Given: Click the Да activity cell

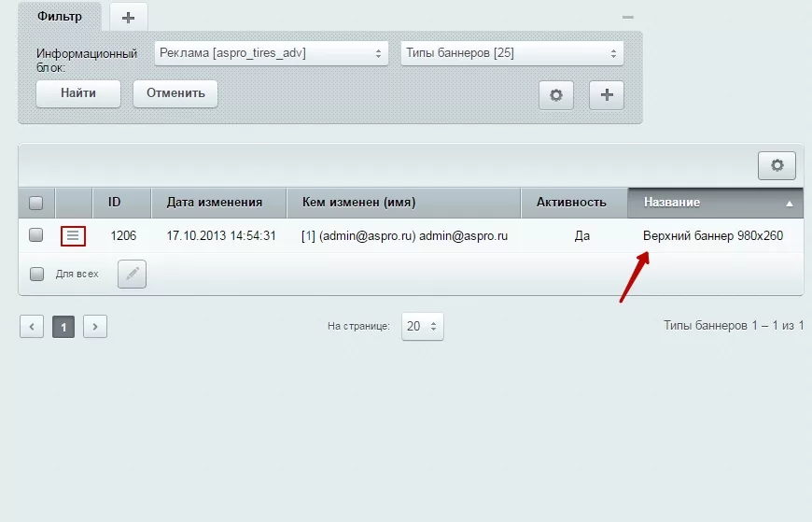Looking at the screenshot, I should (582, 236).
